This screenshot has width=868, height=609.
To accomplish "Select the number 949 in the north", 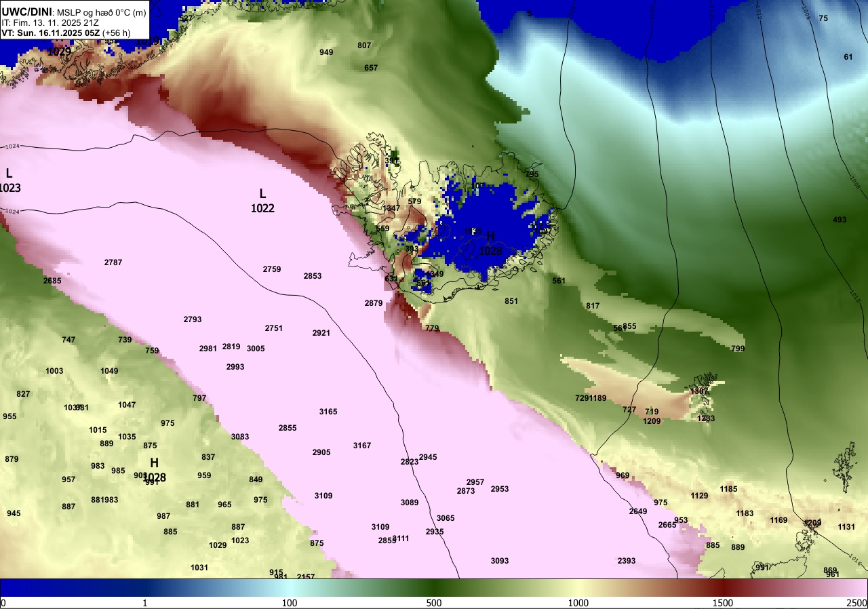I will pyautogui.click(x=326, y=52).
